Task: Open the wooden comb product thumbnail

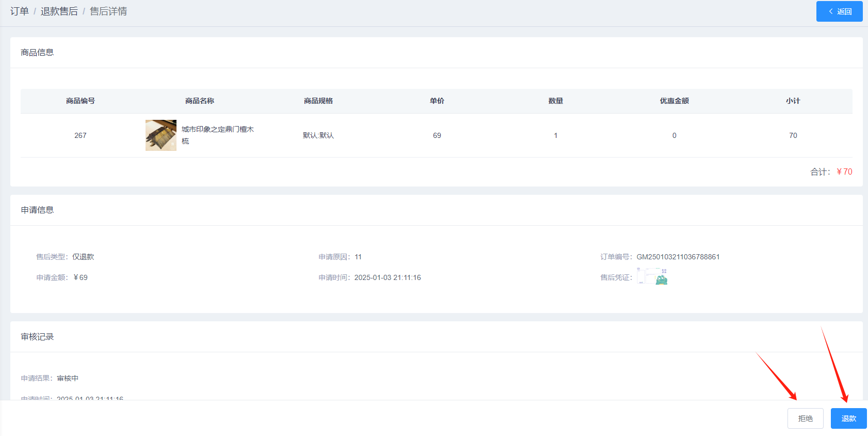Action: tap(161, 135)
